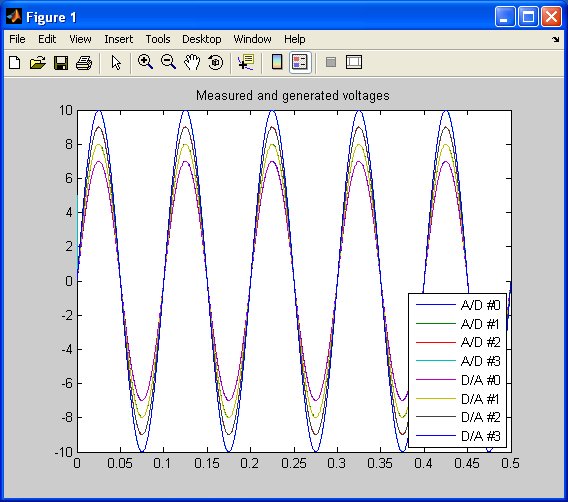This screenshot has width=568, height=502.
Task: Select the Zoom Out magnifier tool
Action: click(168, 62)
